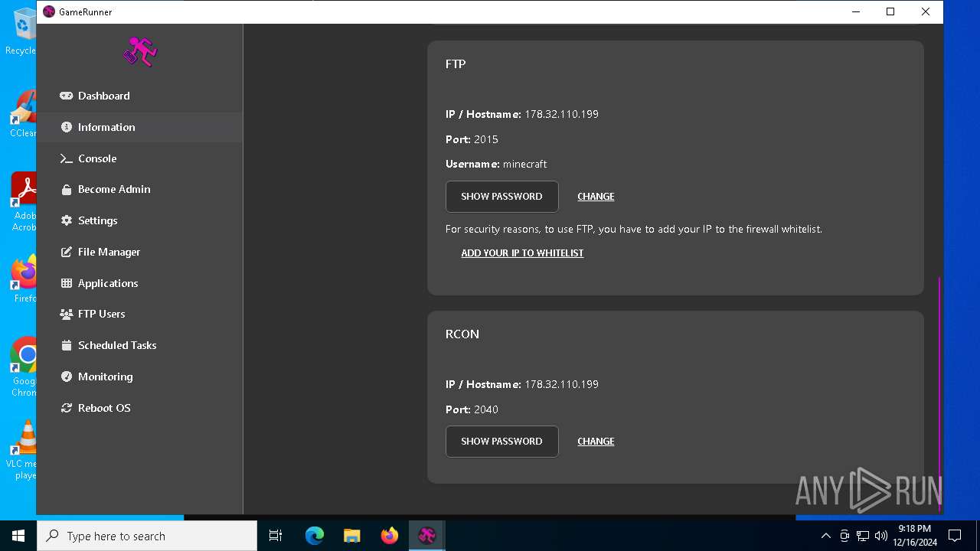
Task: Click the Adobe Acrobat desktop shortcut
Action: 25,202
